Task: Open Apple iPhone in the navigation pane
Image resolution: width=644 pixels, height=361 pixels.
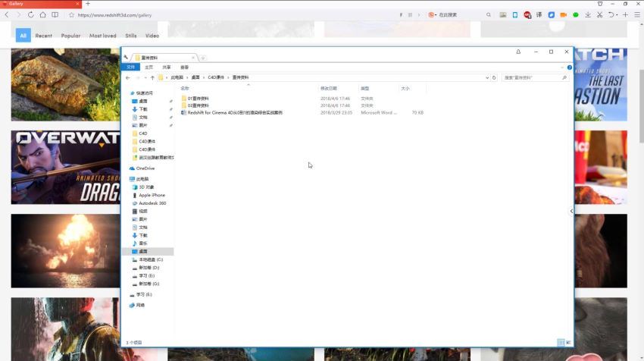Action: pos(152,196)
